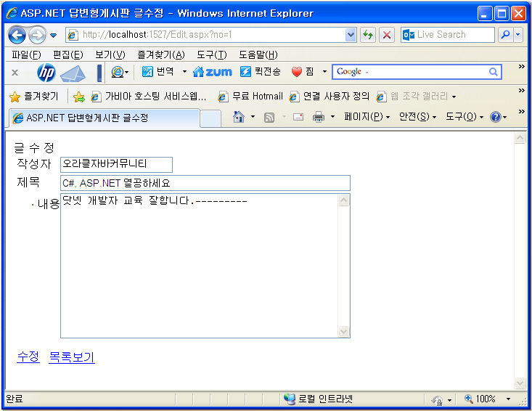Open the 페이지(P) command menu
The height and width of the screenshot is (411, 532).
[367, 117]
